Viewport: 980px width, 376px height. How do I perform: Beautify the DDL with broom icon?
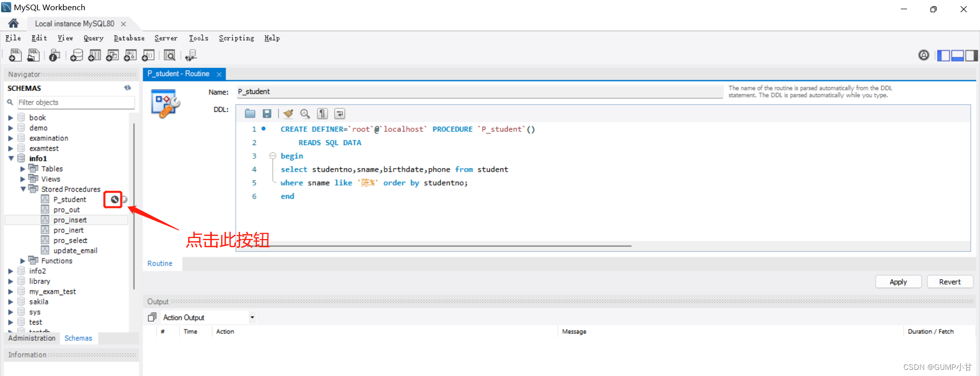coord(288,113)
